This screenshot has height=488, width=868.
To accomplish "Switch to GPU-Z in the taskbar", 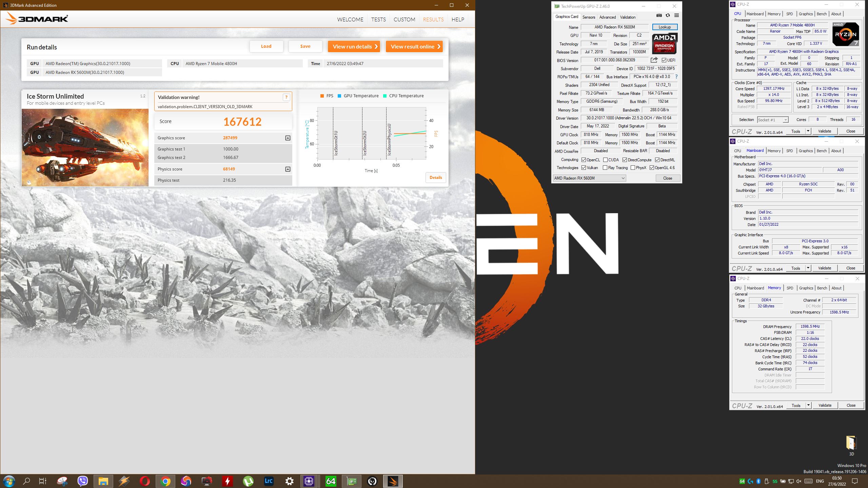I will [352, 481].
